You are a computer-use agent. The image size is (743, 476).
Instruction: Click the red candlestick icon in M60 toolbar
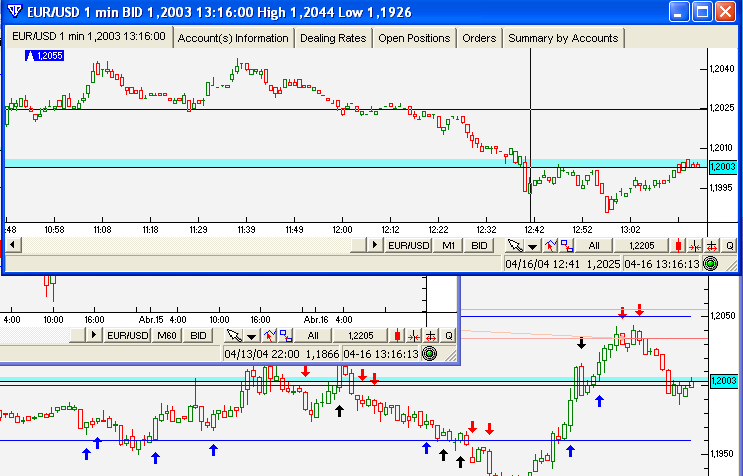tap(397, 335)
